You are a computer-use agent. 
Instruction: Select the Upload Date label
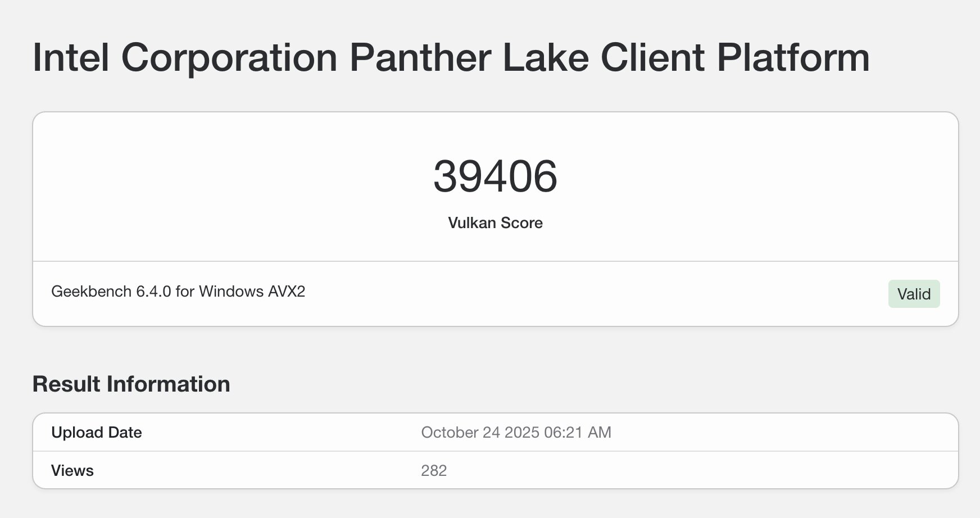[x=96, y=433]
